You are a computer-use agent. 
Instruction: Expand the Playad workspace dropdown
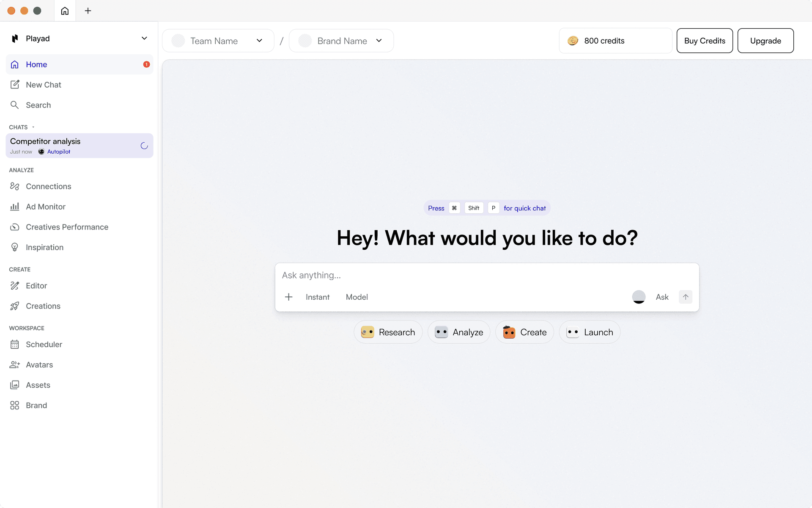pyautogui.click(x=144, y=39)
